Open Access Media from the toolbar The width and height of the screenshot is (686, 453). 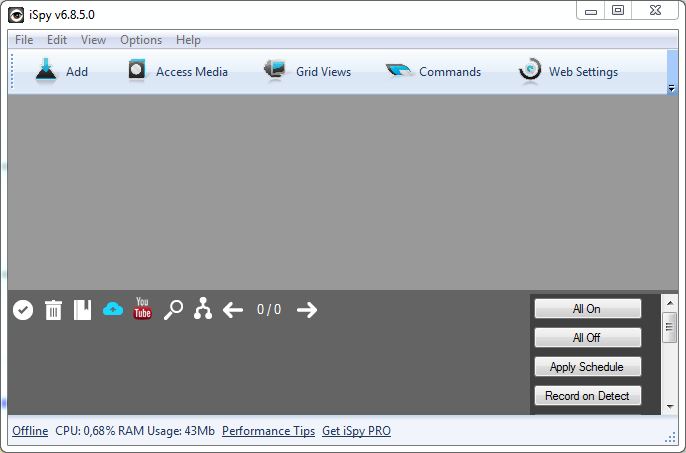coord(178,71)
